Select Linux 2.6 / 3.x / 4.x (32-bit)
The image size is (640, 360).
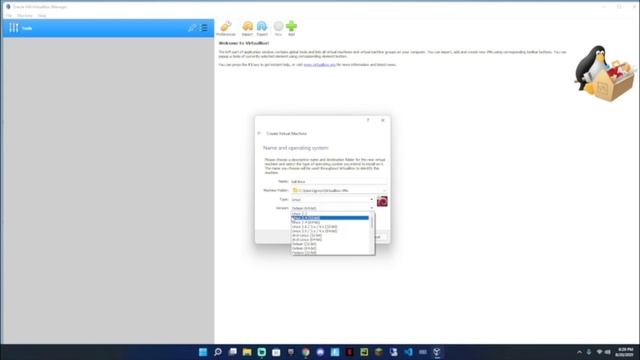(x=330, y=227)
